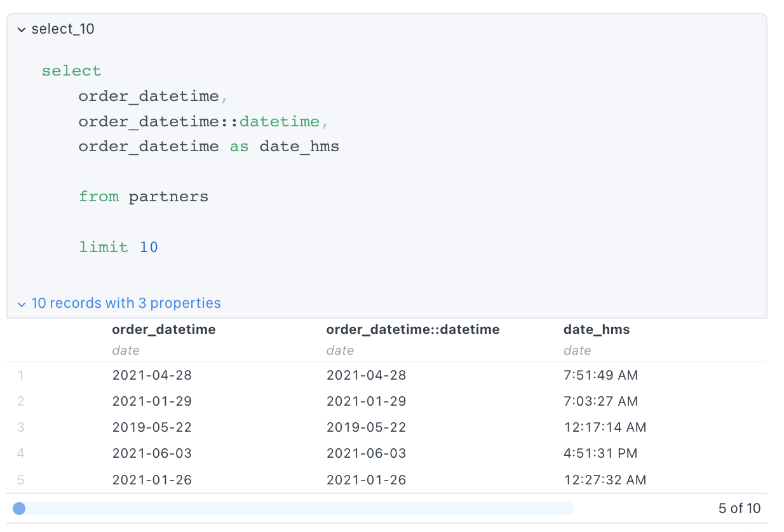Expand the chevron next to select_10
The height and width of the screenshot is (532, 784).
tap(21, 29)
